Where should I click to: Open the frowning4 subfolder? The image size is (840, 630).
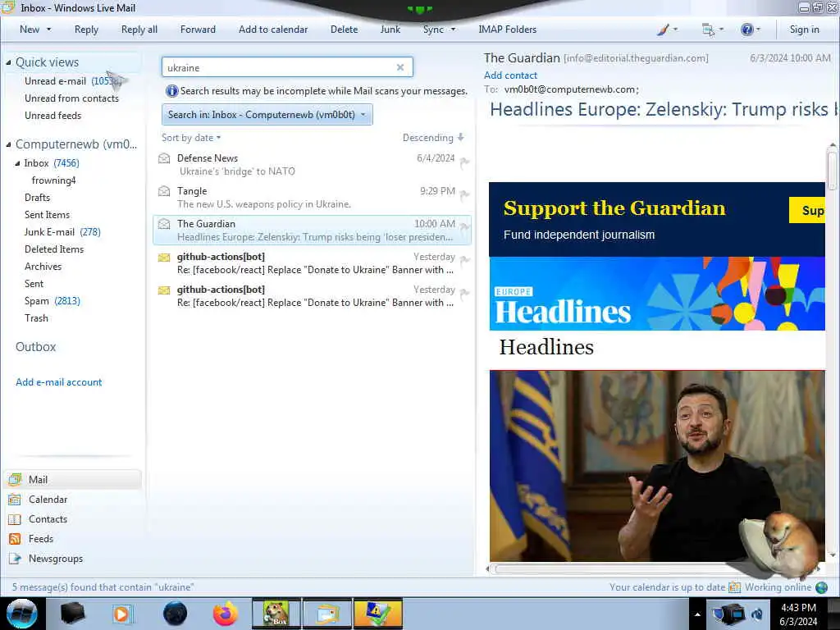53,180
